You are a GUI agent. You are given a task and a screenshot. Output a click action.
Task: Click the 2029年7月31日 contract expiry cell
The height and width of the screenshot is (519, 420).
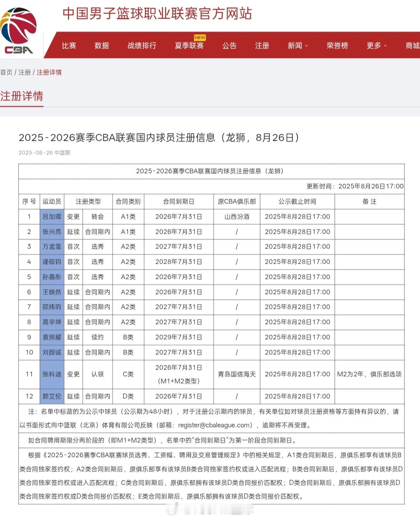click(x=178, y=337)
